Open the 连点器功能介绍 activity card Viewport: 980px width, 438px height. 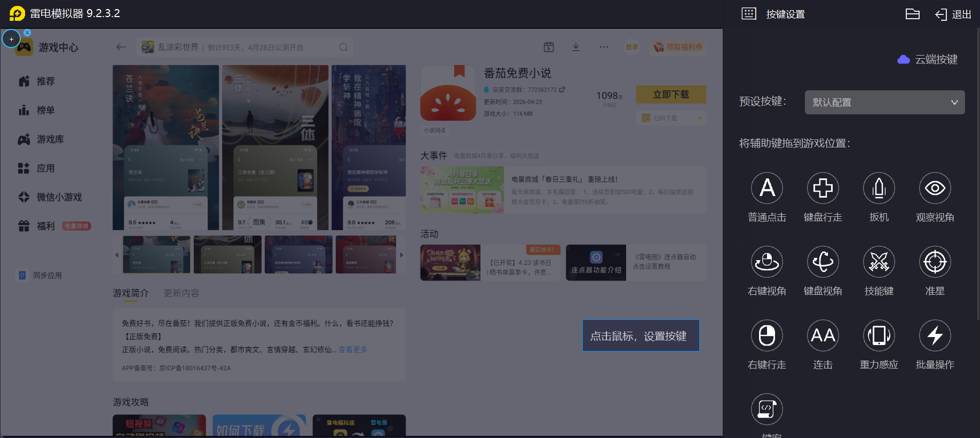[636, 263]
